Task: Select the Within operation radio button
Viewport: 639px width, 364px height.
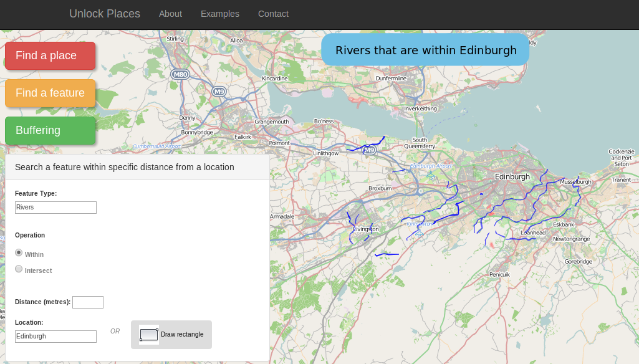Action: [x=19, y=253]
